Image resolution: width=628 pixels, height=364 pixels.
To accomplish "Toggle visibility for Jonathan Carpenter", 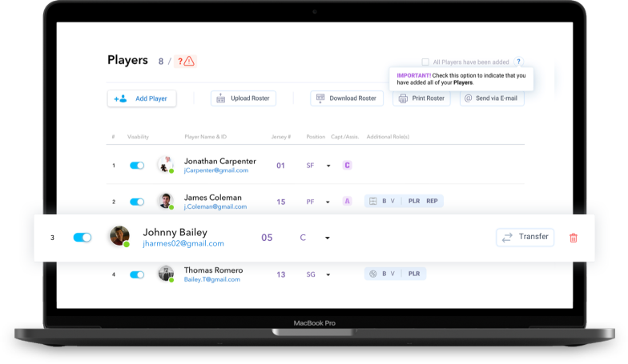I will 137,166.
